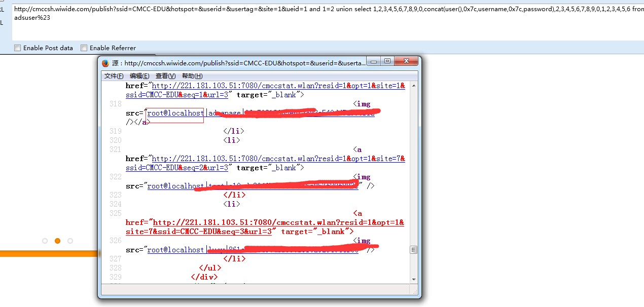Click the </div> tag on line 329
The image size is (644, 307).
204,277
